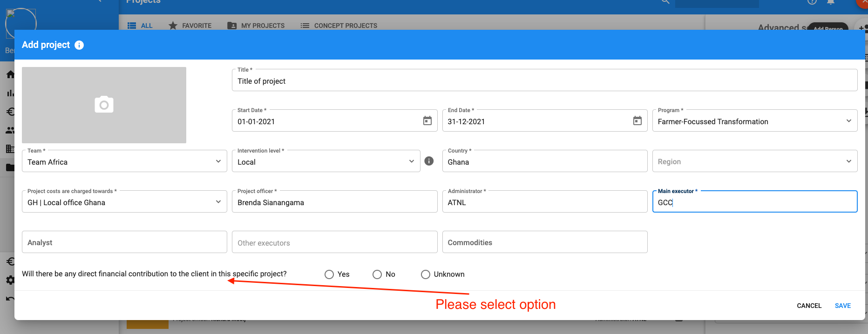Switch to the CONCEPT PROJECTS tab
Screen dimensions: 868x334
tap(339, 26)
